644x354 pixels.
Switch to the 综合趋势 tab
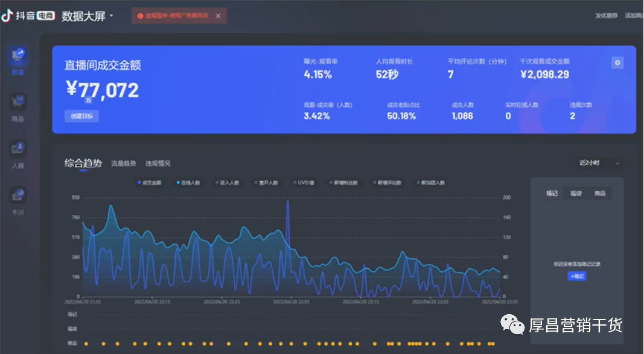83,163
